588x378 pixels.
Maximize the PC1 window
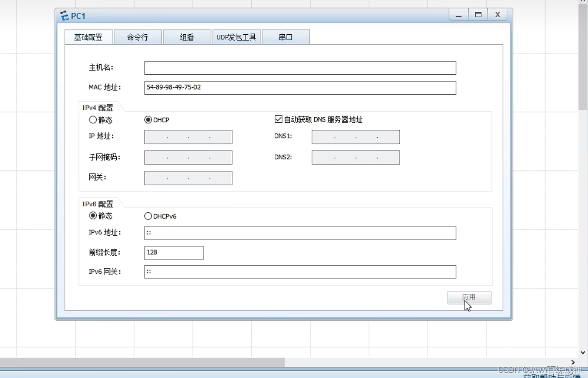coord(478,15)
